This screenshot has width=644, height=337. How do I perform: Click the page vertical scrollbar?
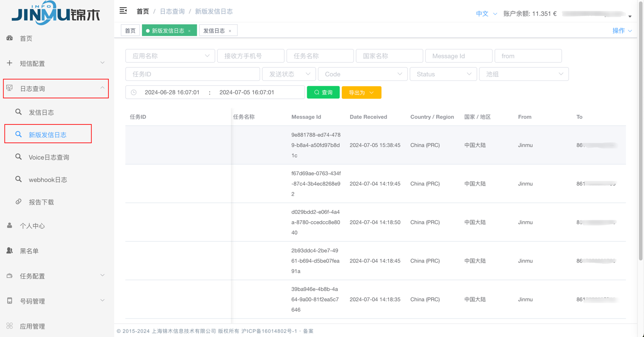[641, 130]
